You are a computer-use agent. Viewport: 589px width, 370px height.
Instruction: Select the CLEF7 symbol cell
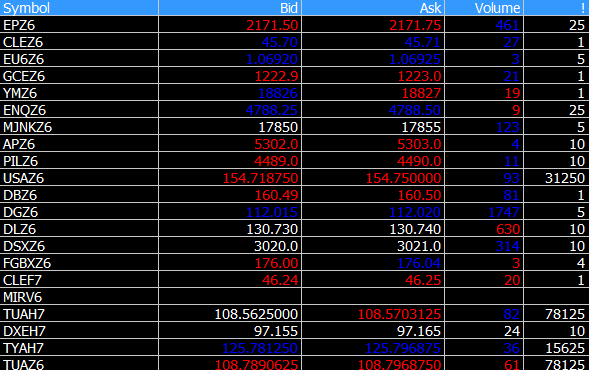(79, 280)
